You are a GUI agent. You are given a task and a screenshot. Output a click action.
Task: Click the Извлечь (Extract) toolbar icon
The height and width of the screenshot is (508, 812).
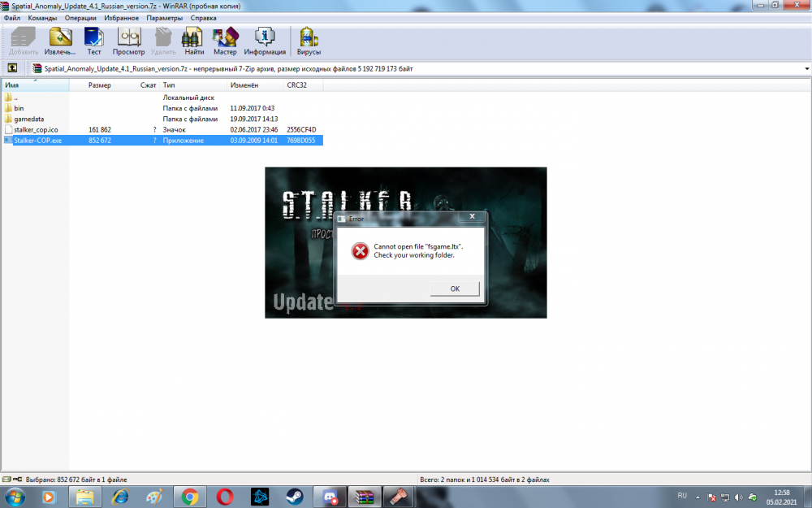click(x=60, y=41)
